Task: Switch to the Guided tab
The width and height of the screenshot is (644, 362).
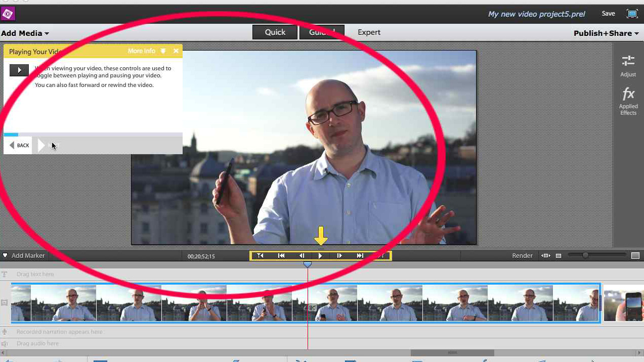Action: (322, 32)
